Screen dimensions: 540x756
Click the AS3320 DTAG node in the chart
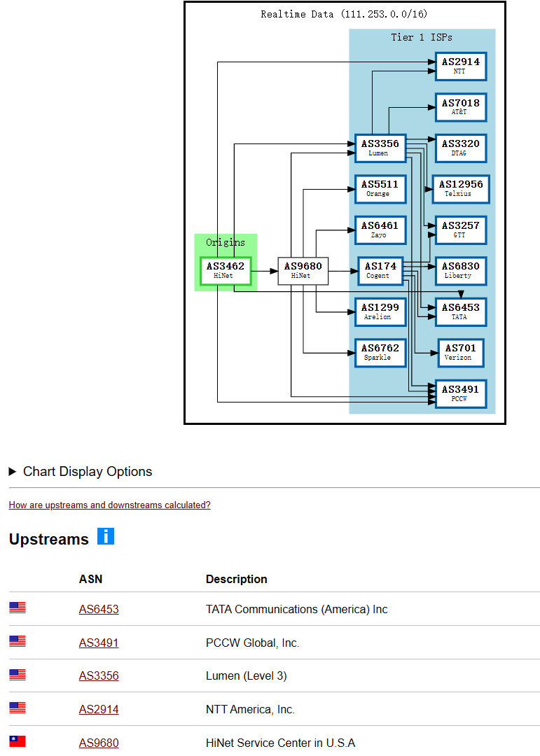click(x=461, y=148)
